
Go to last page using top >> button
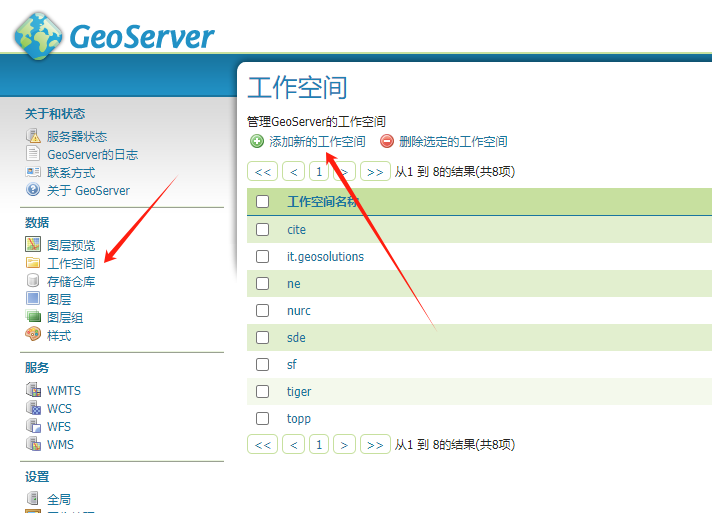tap(375, 171)
